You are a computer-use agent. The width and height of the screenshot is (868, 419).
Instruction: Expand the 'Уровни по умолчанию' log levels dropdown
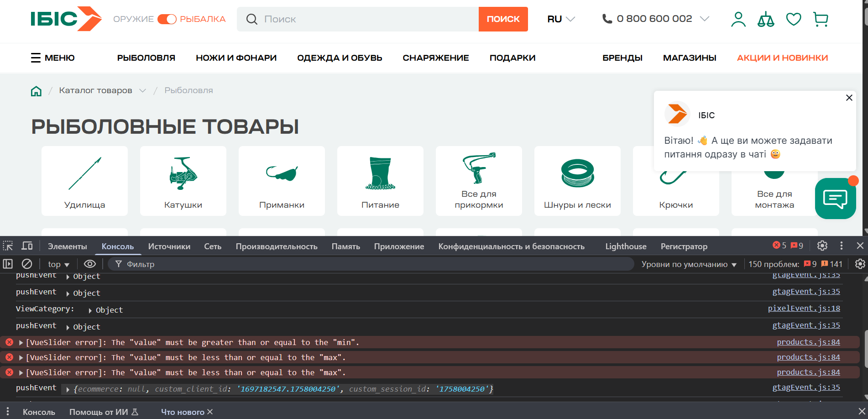(x=689, y=264)
